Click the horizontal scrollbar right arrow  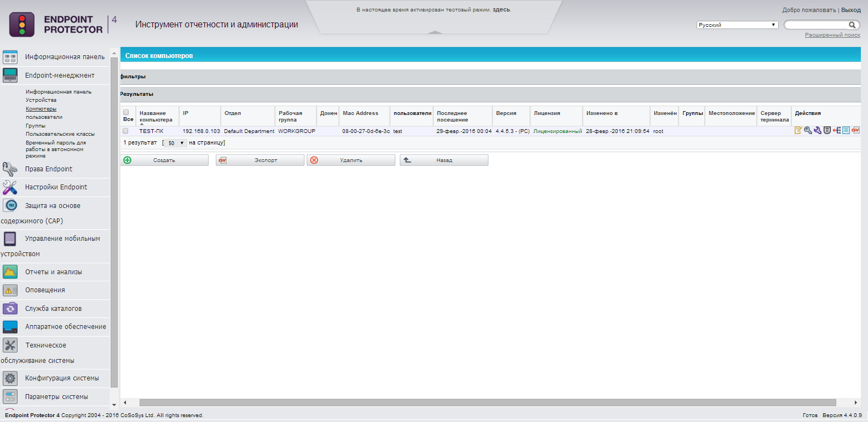856,402
